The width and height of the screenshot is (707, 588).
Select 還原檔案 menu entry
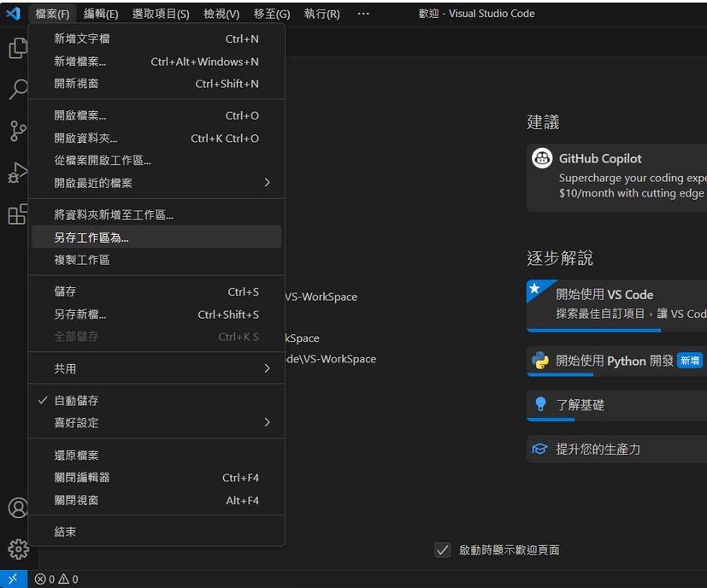(156, 455)
